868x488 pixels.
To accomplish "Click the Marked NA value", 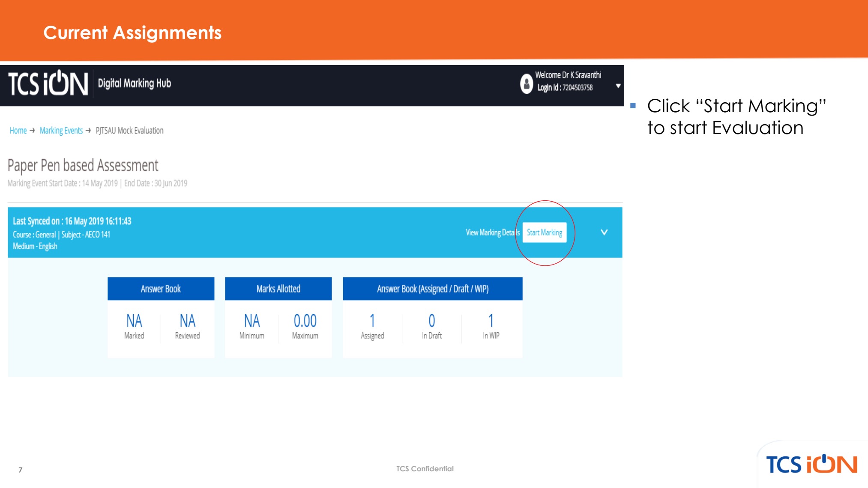I will (134, 321).
